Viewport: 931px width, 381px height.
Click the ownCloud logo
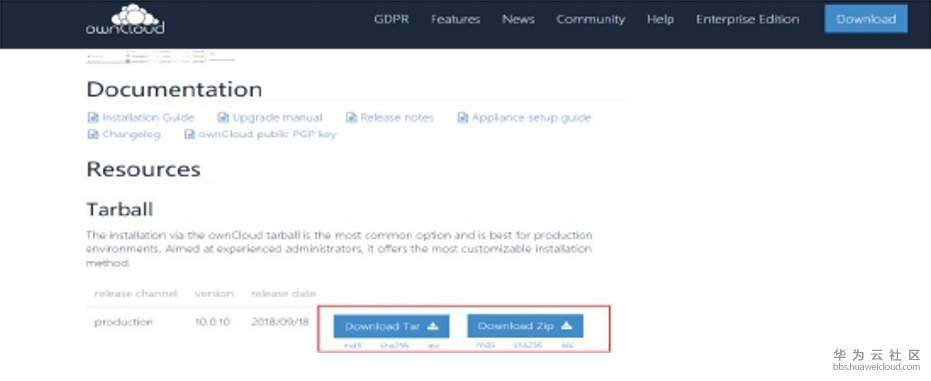[125, 20]
